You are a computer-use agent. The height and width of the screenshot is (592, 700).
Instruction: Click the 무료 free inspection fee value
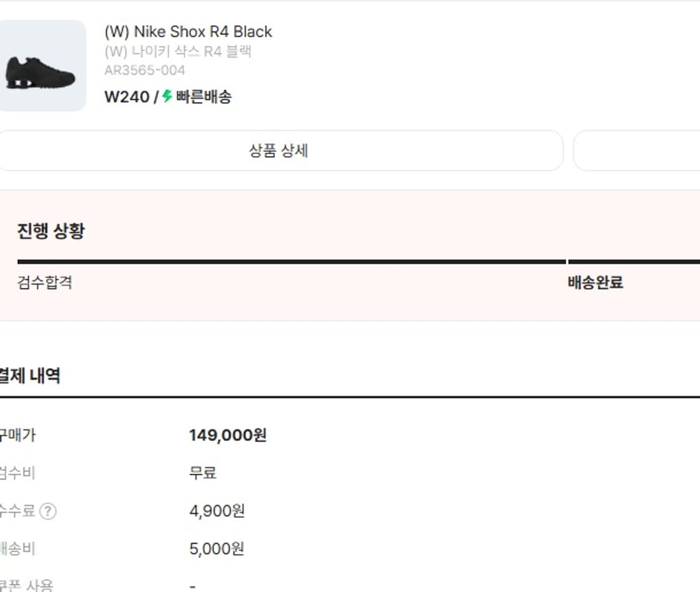click(202, 473)
